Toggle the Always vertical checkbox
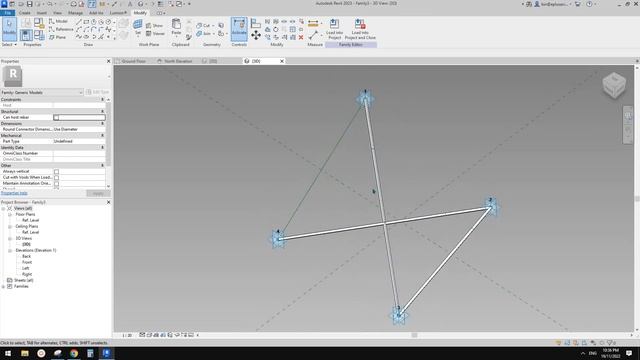Screen dimensions: 640x360 [56, 171]
